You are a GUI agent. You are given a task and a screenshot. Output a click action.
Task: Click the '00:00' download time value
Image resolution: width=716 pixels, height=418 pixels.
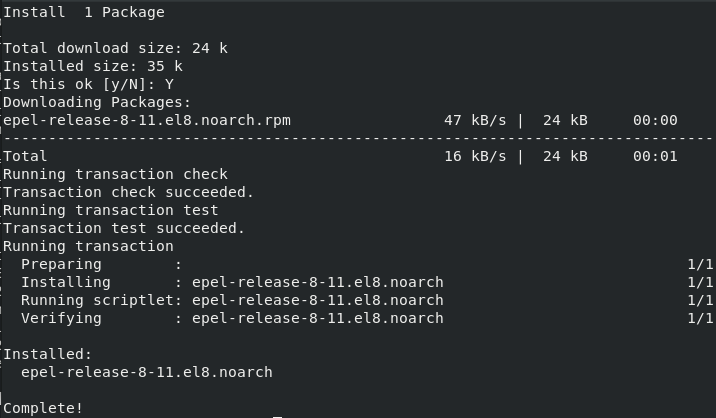[x=655, y=120]
